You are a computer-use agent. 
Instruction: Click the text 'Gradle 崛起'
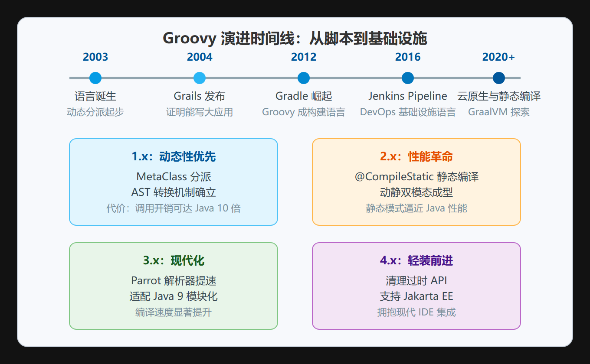point(304,96)
